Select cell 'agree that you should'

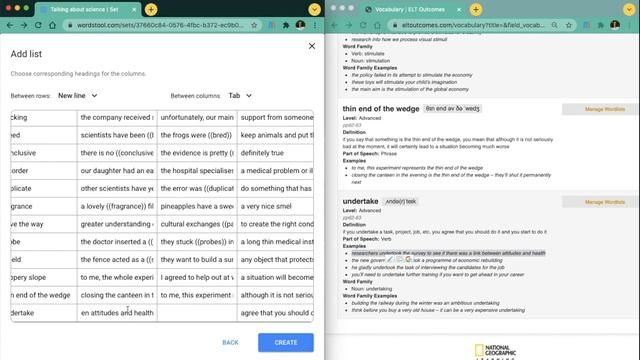[276, 313]
